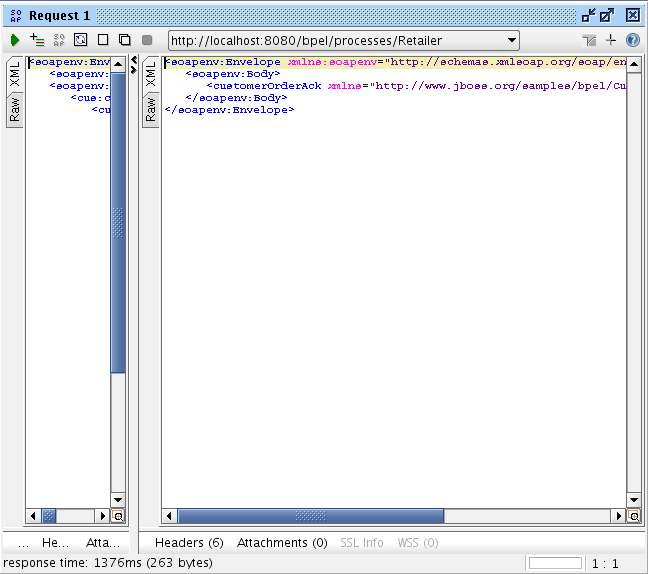Viewport: 648px width, 574px height.
Task: Click the editor layout tabs icon
Action: click(x=589, y=40)
